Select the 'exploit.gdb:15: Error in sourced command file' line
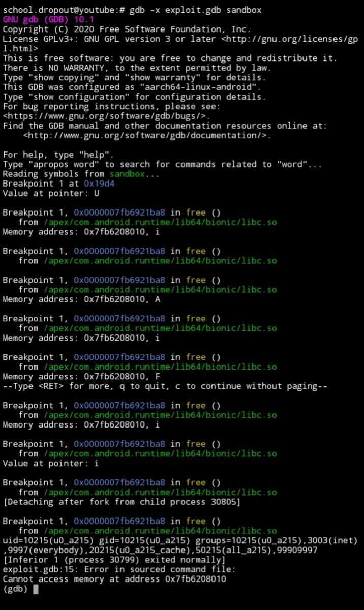364x610 pixels. point(119,570)
